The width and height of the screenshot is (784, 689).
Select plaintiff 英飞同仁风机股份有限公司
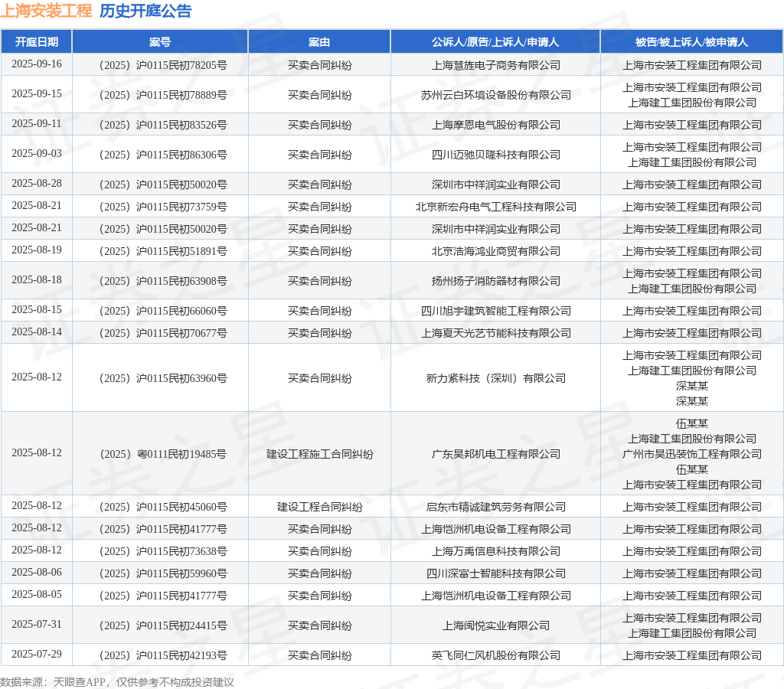(x=495, y=655)
